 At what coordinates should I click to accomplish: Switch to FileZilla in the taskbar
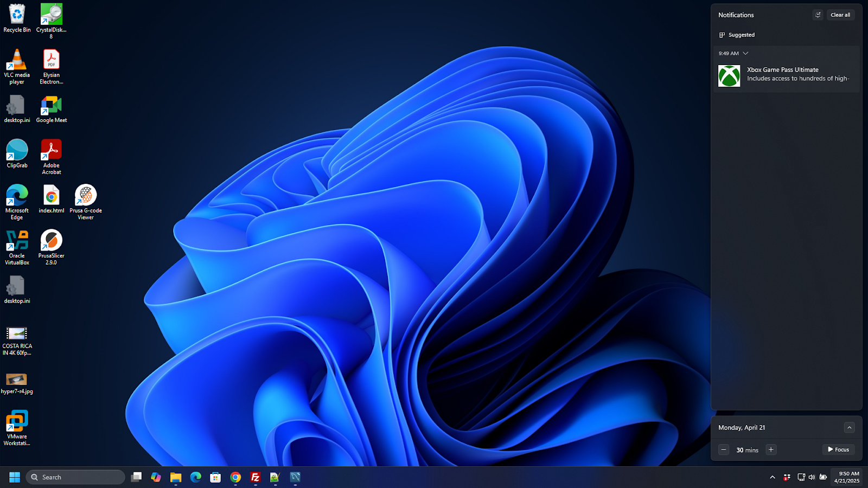point(256,477)
